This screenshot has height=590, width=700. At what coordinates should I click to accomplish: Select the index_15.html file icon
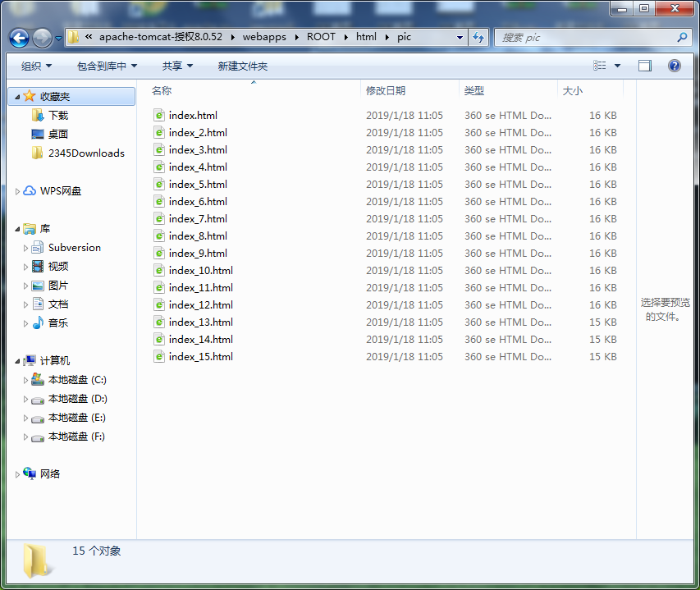pyautogui.click(x=159, y=357)
